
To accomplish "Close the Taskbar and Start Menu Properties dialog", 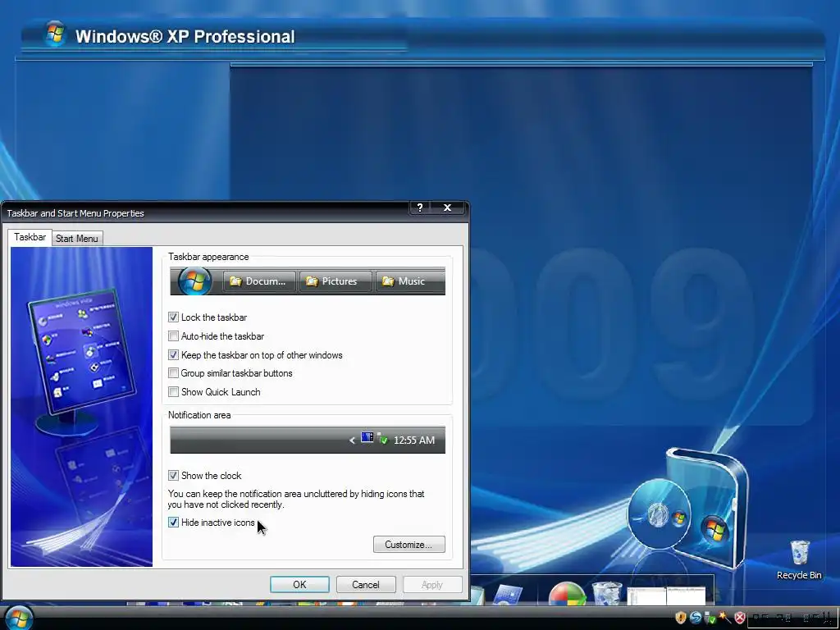I will [447, 208].
